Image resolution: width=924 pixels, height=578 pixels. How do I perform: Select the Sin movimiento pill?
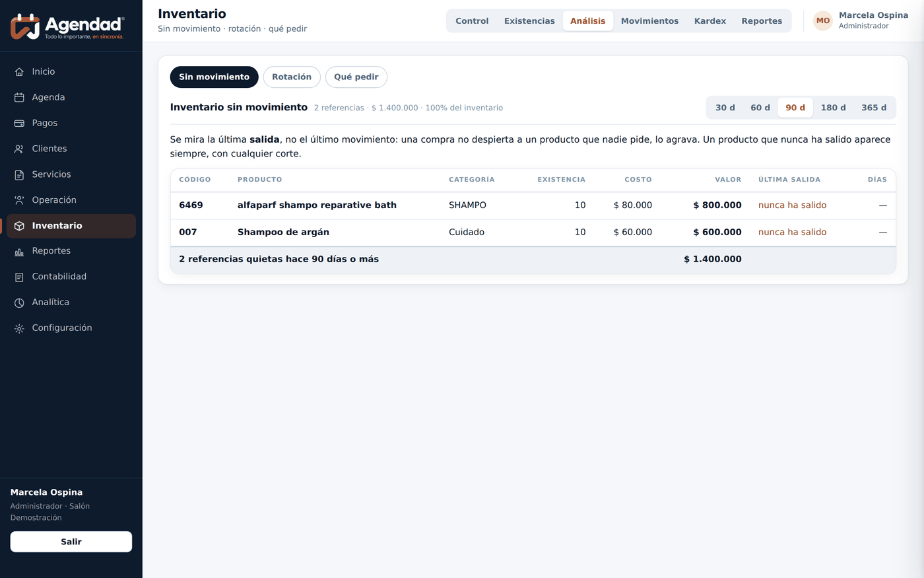(214, 77)
